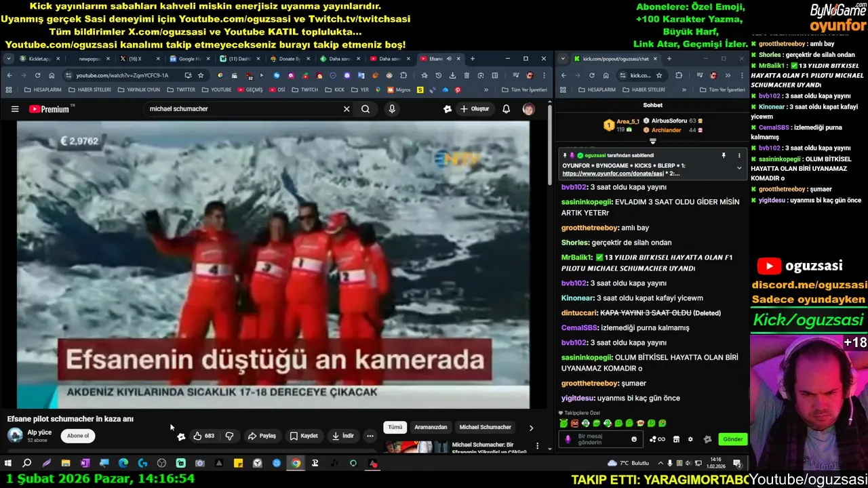This screenshot has height=488, width=868.
Task: Click the Oluştur create button
Action: (475, 108)
